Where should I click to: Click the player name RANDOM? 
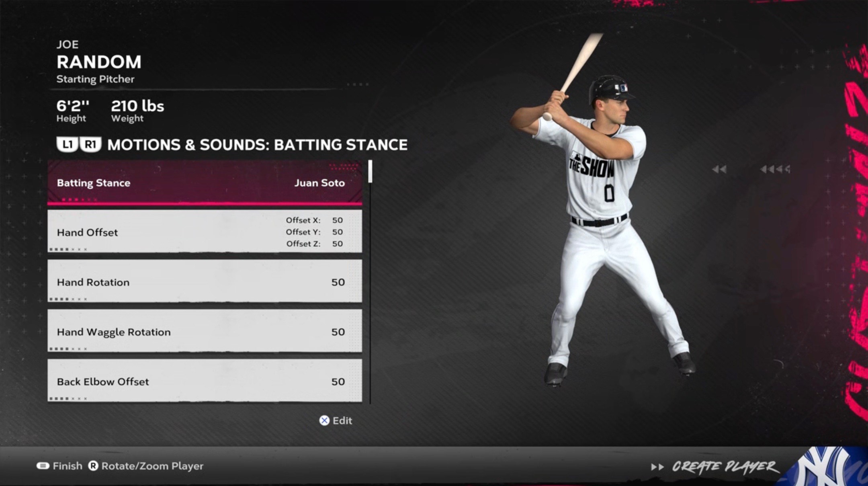pyautogui.click(x=99, y=62)
